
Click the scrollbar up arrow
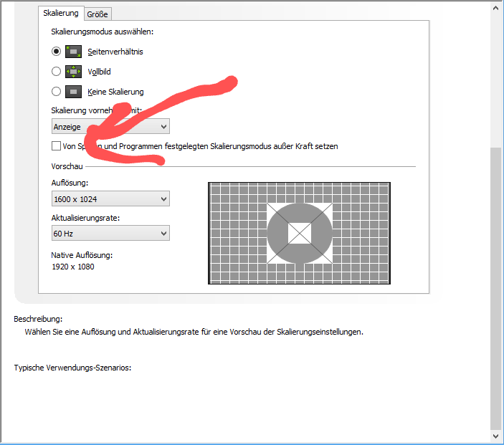point(495,9)
